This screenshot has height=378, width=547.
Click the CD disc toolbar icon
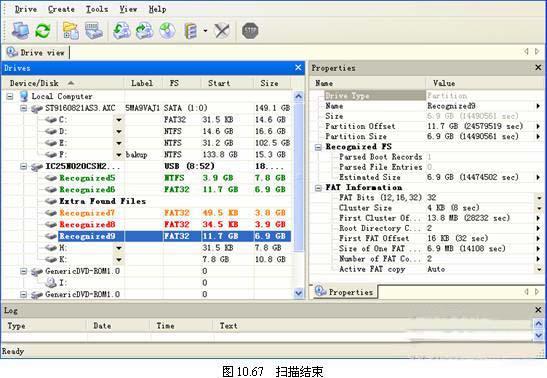pos(167,31)
